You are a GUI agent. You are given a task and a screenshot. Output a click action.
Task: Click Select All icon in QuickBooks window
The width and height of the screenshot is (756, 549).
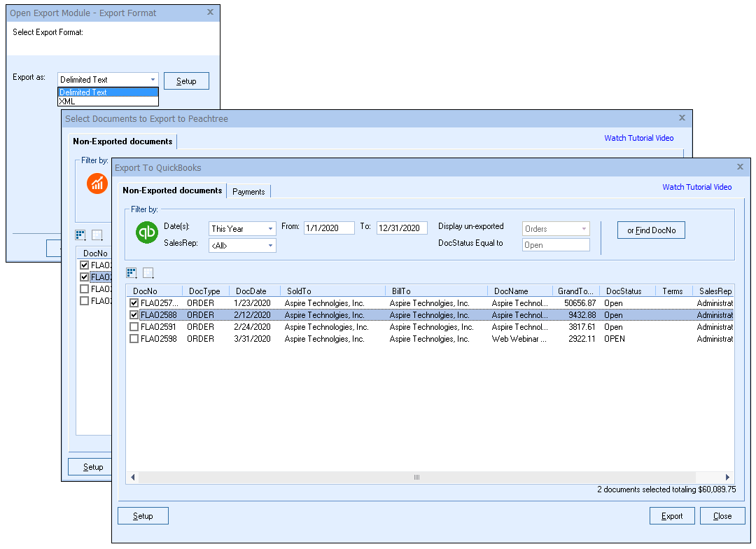(132, 273)
